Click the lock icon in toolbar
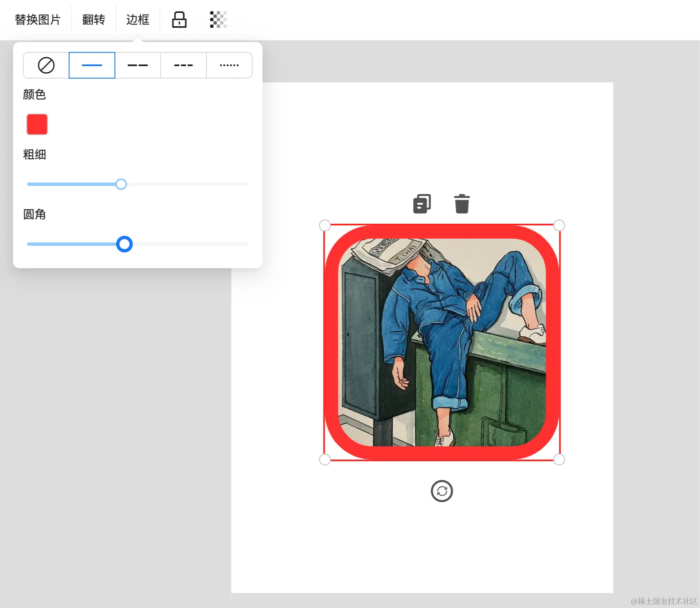 (x=179, y=20)
